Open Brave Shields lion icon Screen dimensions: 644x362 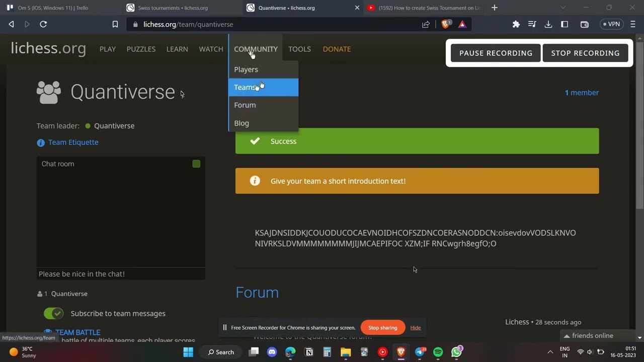coord(445,24)
